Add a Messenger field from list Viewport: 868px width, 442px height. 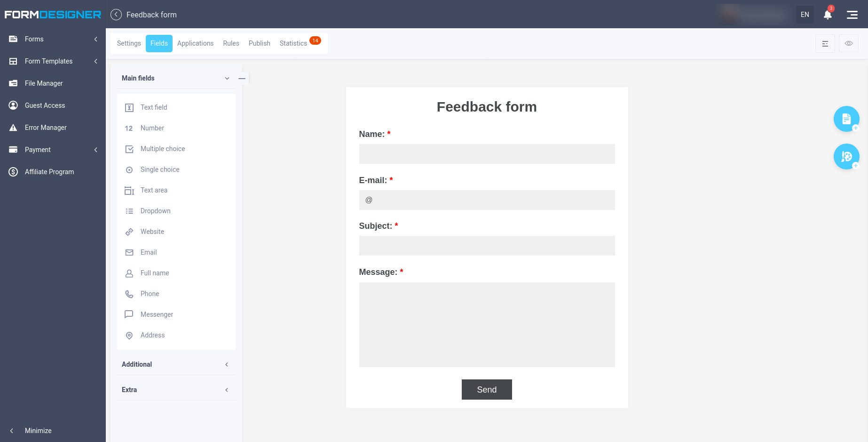click(157, 314)
